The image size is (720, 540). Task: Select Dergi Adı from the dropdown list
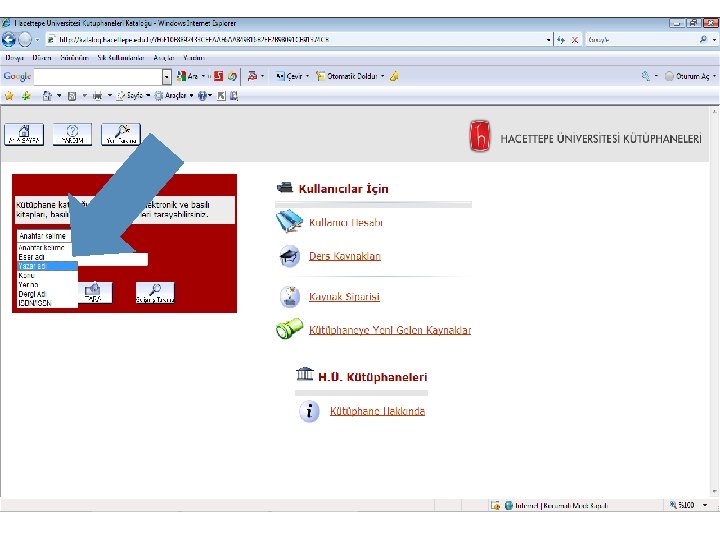tap(47, 294)
